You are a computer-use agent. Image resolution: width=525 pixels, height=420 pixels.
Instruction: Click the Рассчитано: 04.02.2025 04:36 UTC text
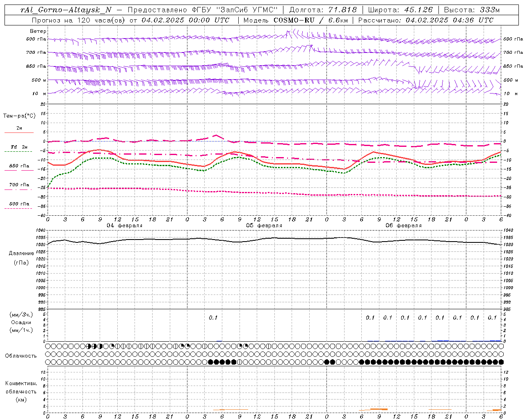426,20
